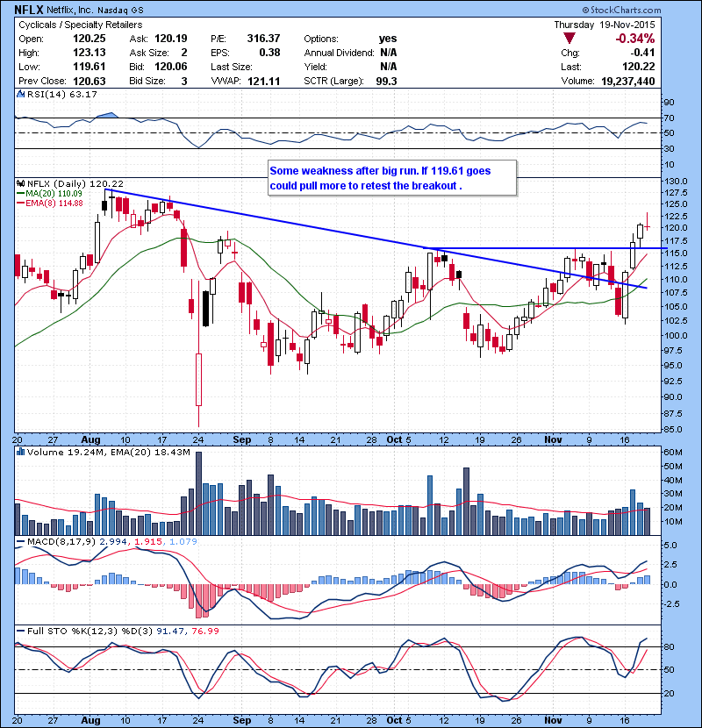The width and height of the screenshot is (702, 728).
Task: Click the date 'Thursday 19-Nov-2015'
Action: 605,25
